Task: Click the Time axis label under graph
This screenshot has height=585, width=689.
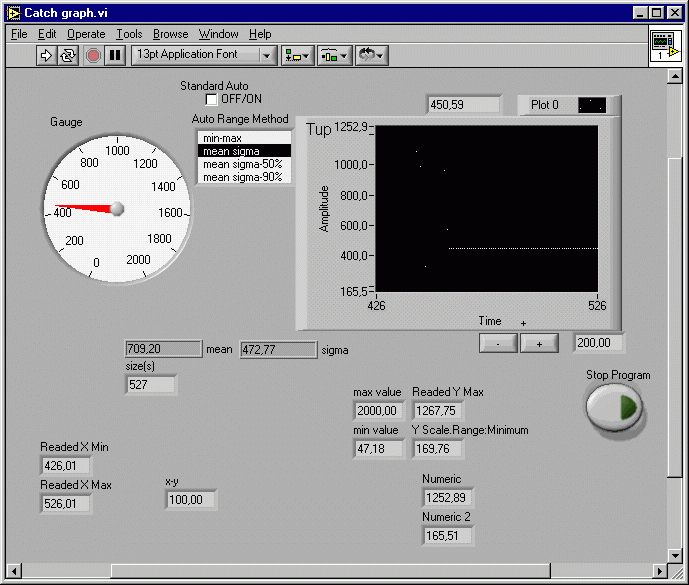Action: pos(490,321)
